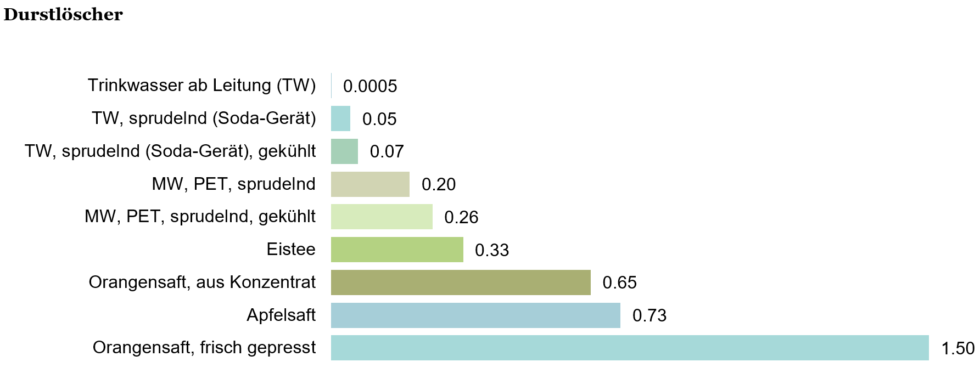This screenshot has width=980, height=373.
Task: Click the 0.65 value label
Action: coord(619,282)
